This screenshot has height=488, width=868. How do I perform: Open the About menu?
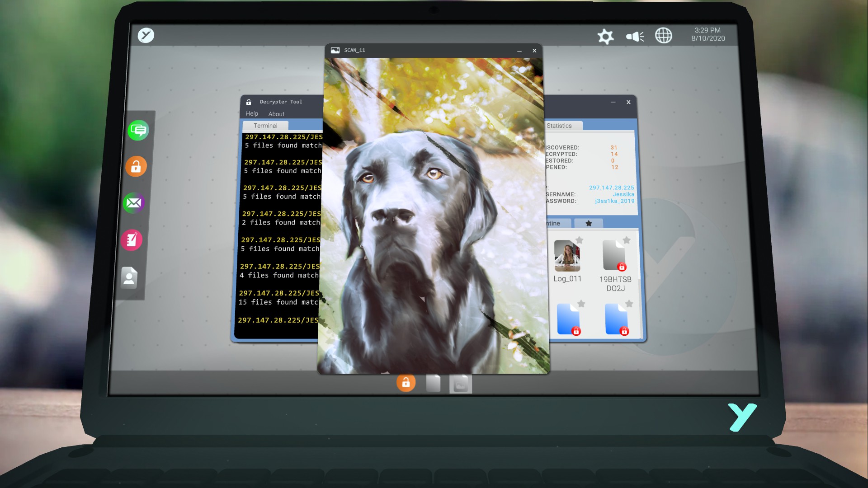point(276,114)
